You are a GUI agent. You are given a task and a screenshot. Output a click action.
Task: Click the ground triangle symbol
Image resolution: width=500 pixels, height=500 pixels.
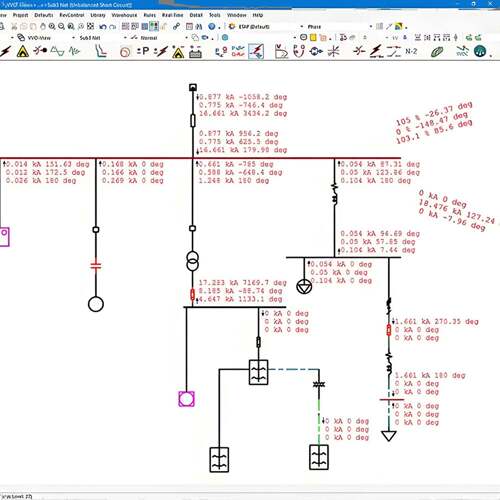pos(389,436)
